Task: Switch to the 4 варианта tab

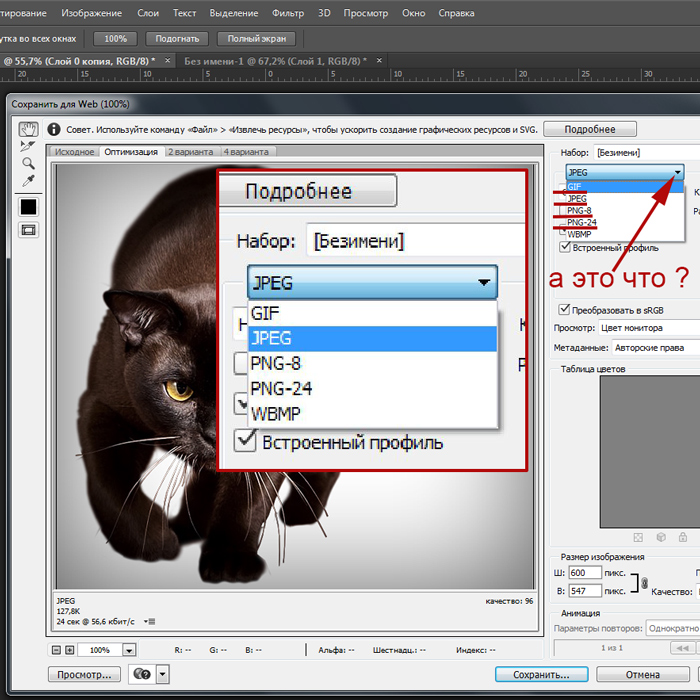Action: click(246, 152)
